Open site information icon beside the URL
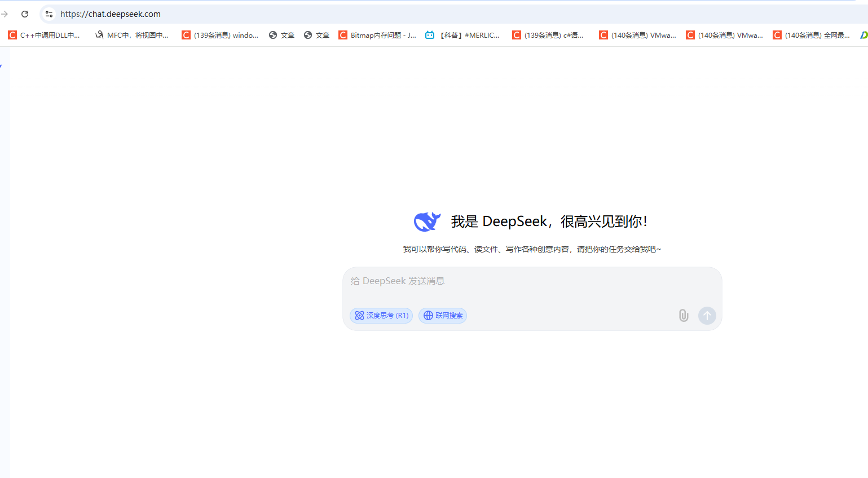Image resolution: width=868 pixels, height=478 pixels. [x=49, y=14]
